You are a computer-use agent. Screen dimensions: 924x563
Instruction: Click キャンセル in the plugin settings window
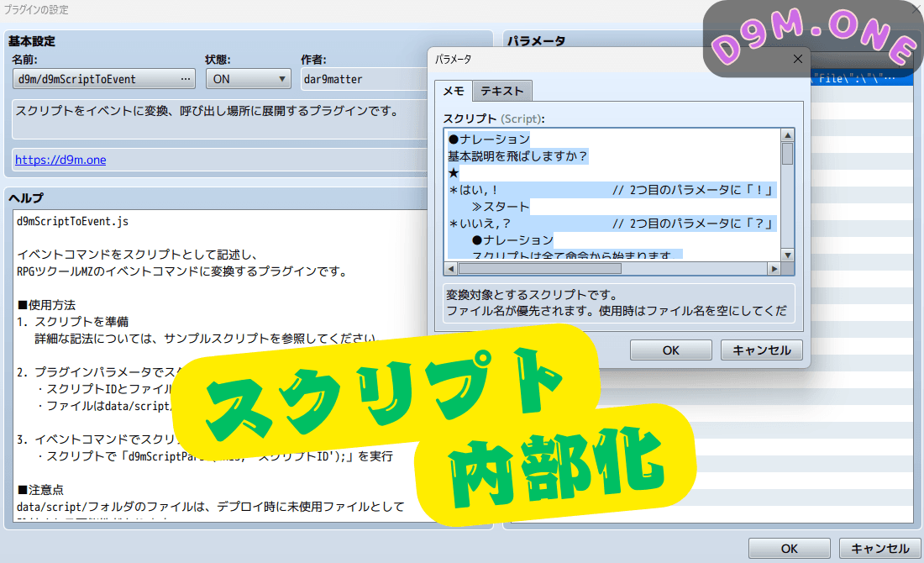(x=879, y=548)
